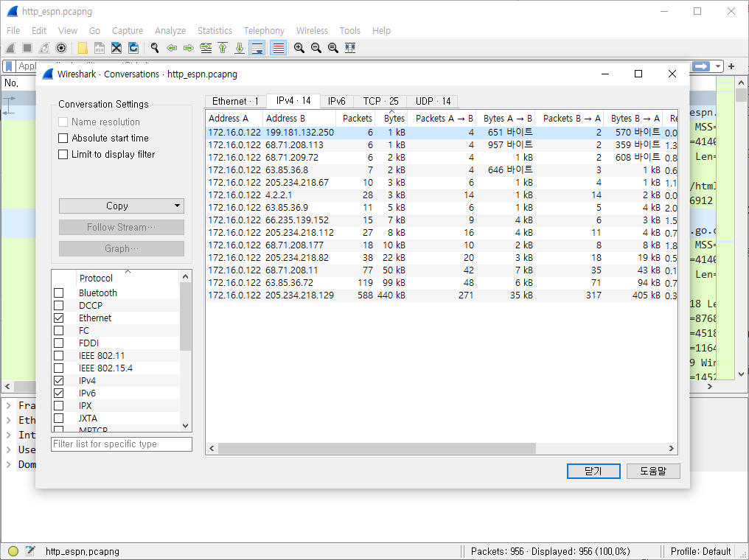Open the Copy dropdown button
749x560 pixels.
(x=122, y=206)
